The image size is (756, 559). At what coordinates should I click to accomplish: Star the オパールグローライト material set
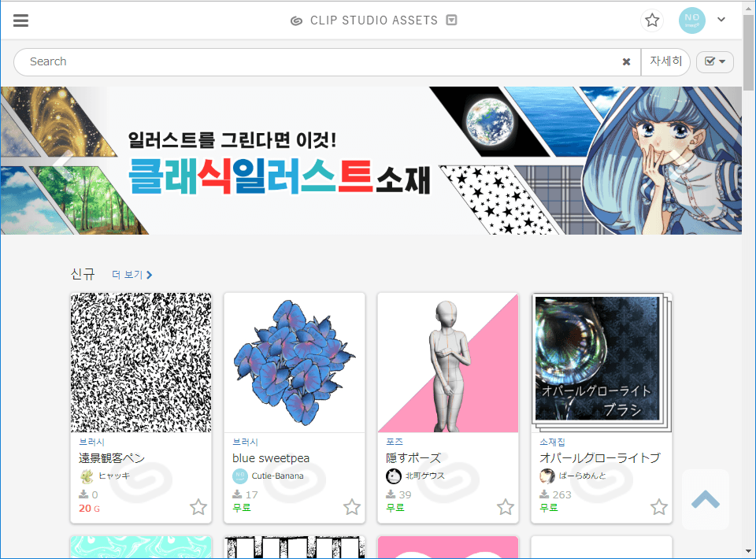658,508
